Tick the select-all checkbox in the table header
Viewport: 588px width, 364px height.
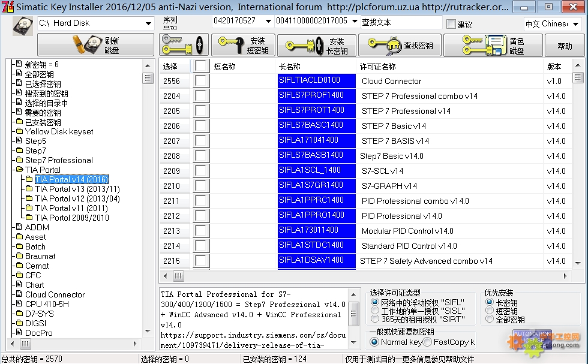(201, 67)
